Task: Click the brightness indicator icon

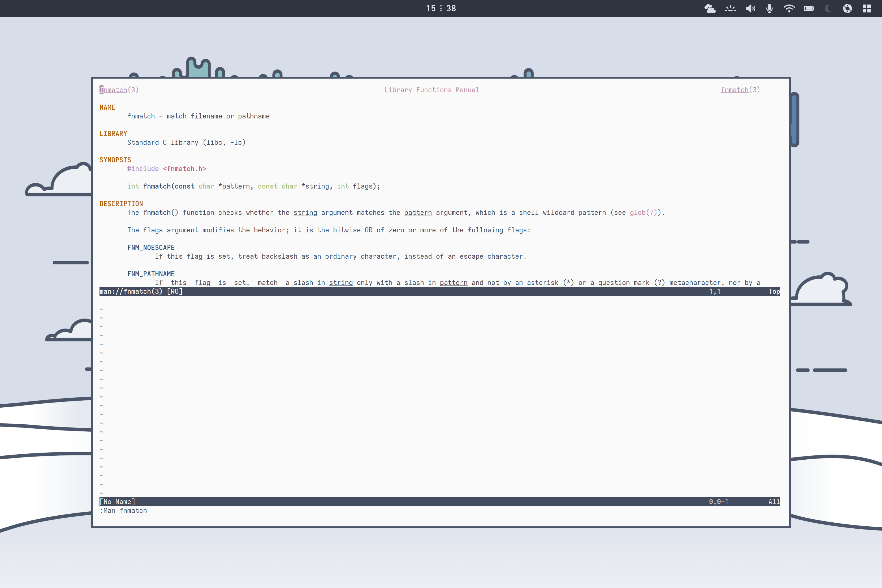Action: pos(730,8)
